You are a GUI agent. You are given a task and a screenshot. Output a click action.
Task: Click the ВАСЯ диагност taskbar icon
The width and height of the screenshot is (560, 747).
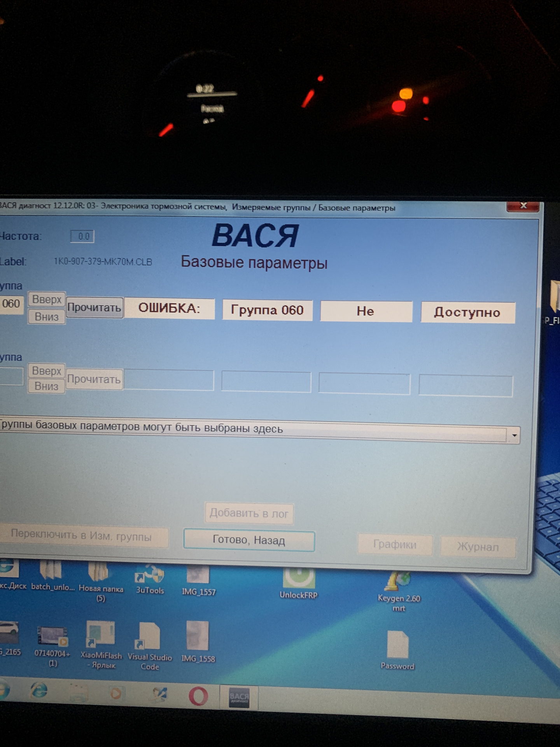click(x=238, y=697)
